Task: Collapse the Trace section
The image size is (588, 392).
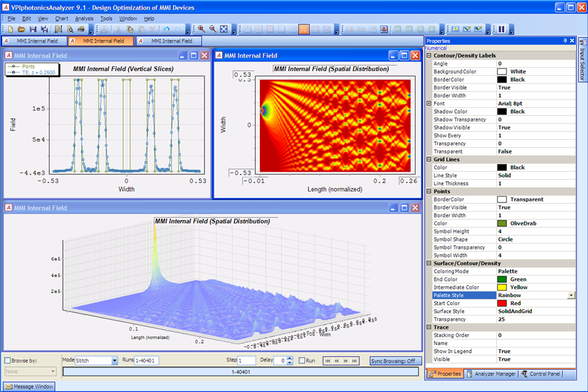Action: pos(429,327)
